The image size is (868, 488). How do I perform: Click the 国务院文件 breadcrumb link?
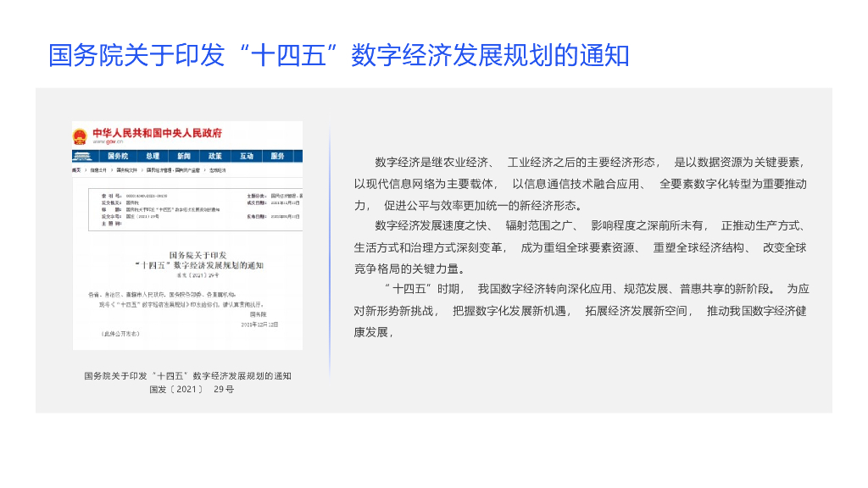click(x=126, y=169)
